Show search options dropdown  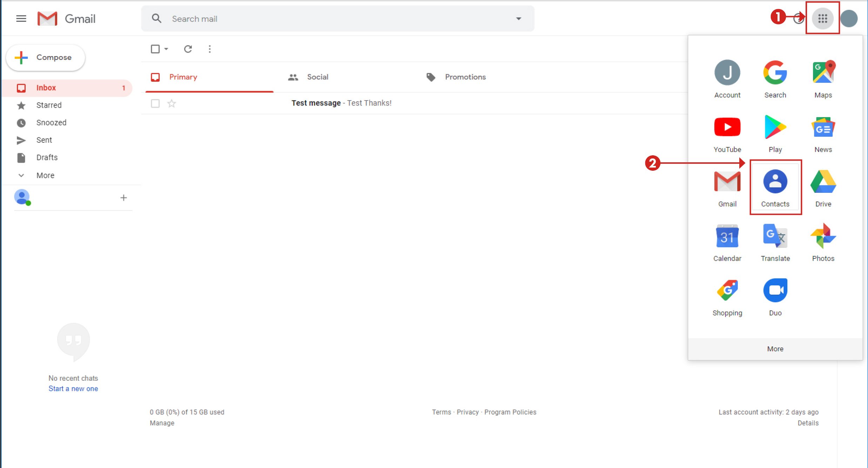click(x=518, y=19)
